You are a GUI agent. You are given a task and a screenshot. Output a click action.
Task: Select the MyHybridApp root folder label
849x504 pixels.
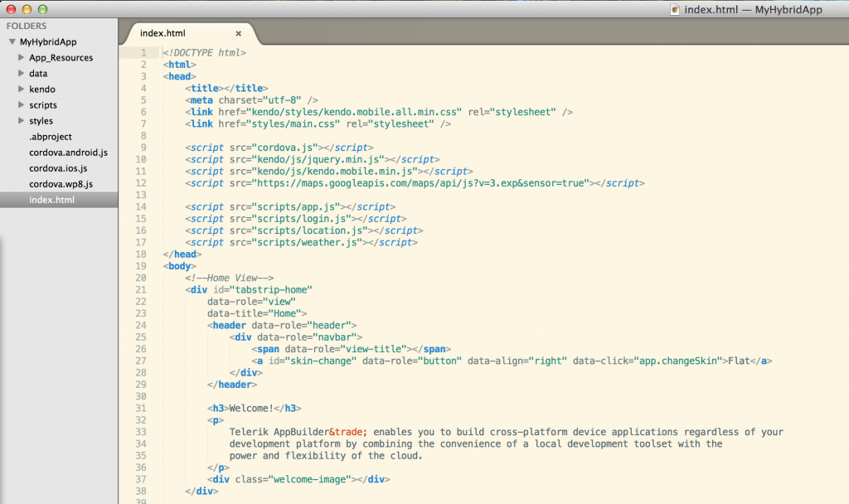48,41
